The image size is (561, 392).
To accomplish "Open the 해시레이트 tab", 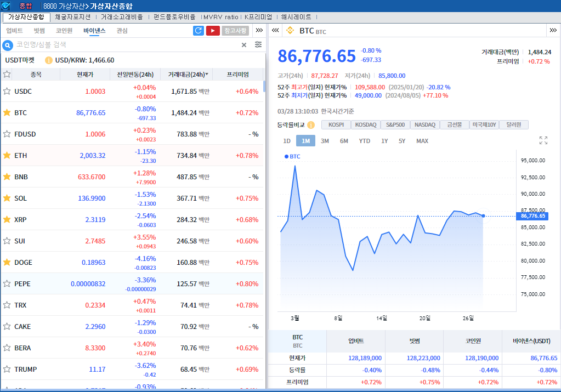I will [296, 17].
